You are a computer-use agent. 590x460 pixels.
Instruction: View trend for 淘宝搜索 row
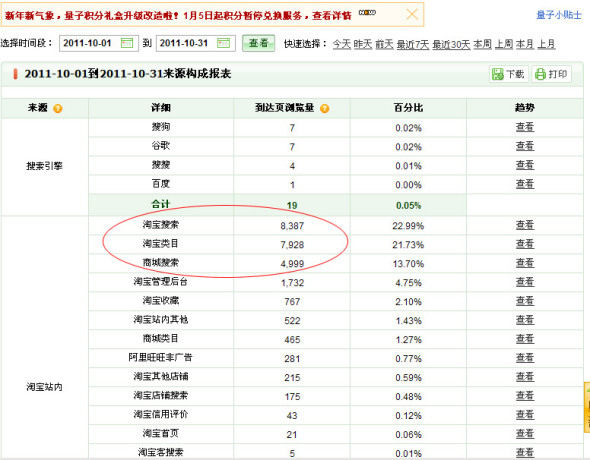point(525,225)
